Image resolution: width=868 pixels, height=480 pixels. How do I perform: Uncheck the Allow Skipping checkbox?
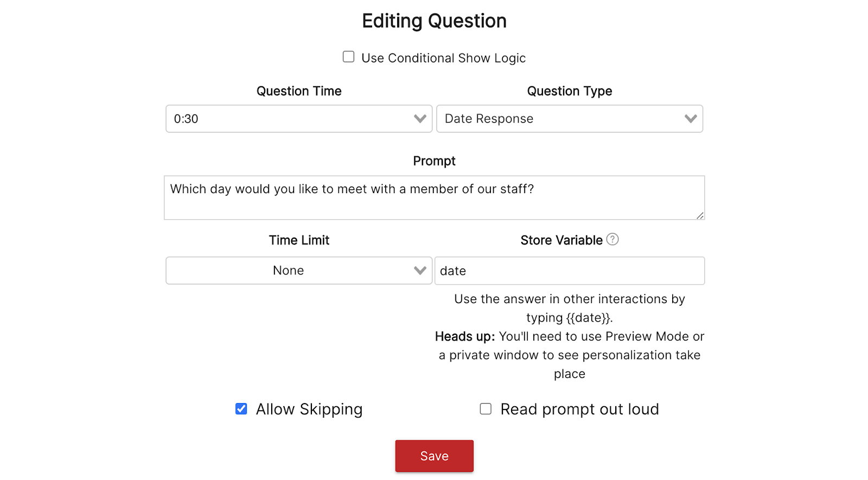click(241, 409)
